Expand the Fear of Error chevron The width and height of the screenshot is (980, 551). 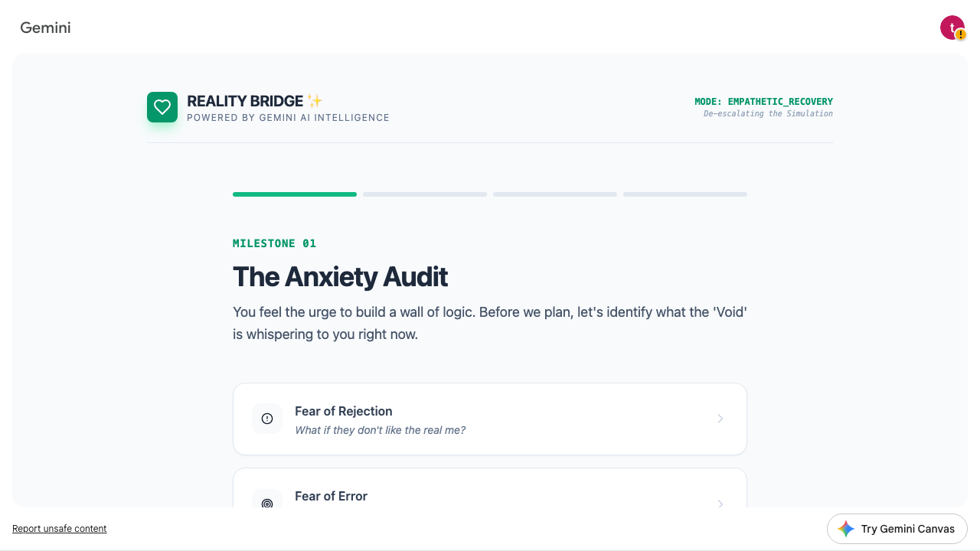click(720, 503)
